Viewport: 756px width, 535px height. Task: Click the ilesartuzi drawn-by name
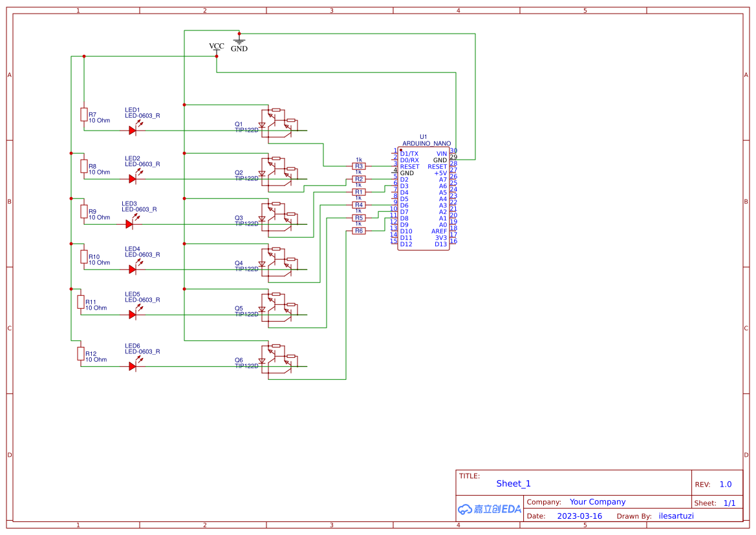coord(676,516)
